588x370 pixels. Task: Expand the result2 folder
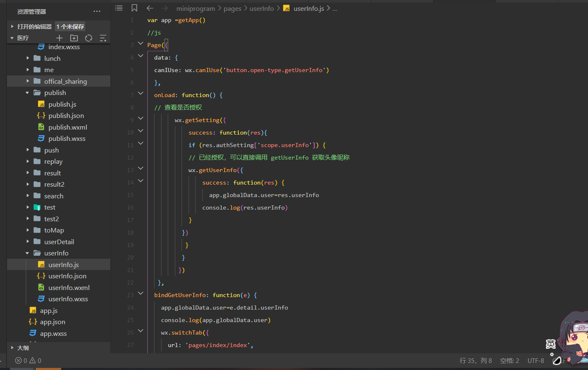[x=27, y=185]
